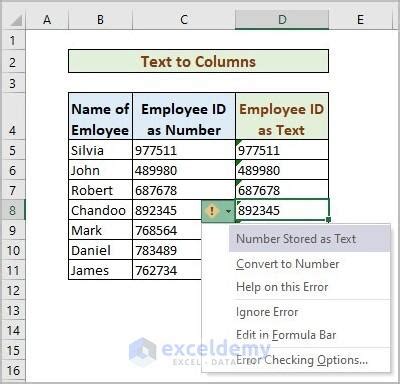Select the Silvia name cell
The height and width of the screenshot is (384, 400).
100,150
